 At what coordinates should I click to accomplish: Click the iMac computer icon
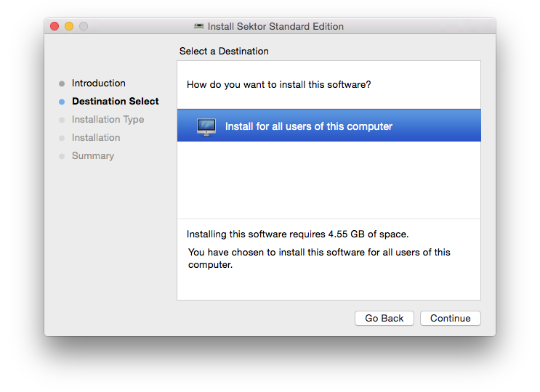(x=206, y=127)
